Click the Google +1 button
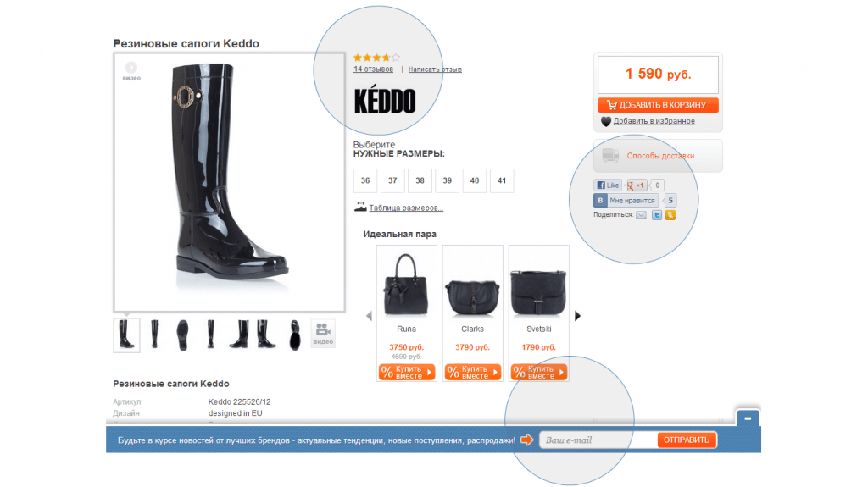868x487 pixels. 637,185
